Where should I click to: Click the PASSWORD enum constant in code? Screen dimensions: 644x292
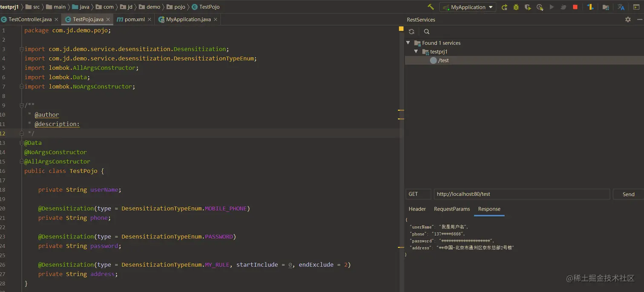[219, 237]
